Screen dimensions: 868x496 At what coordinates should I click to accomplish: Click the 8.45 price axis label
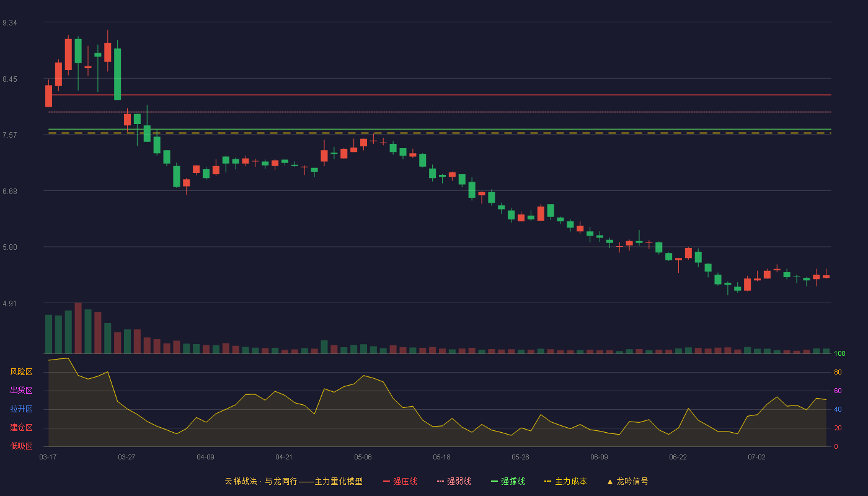point(9,79)
